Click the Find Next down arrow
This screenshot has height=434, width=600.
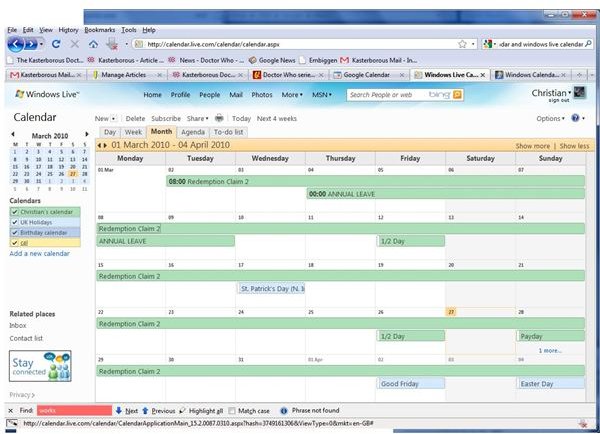pos(119,411)
